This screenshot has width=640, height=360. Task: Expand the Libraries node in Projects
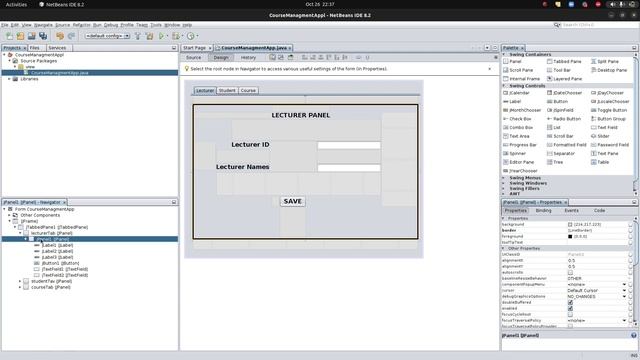[x=9, y=79]
